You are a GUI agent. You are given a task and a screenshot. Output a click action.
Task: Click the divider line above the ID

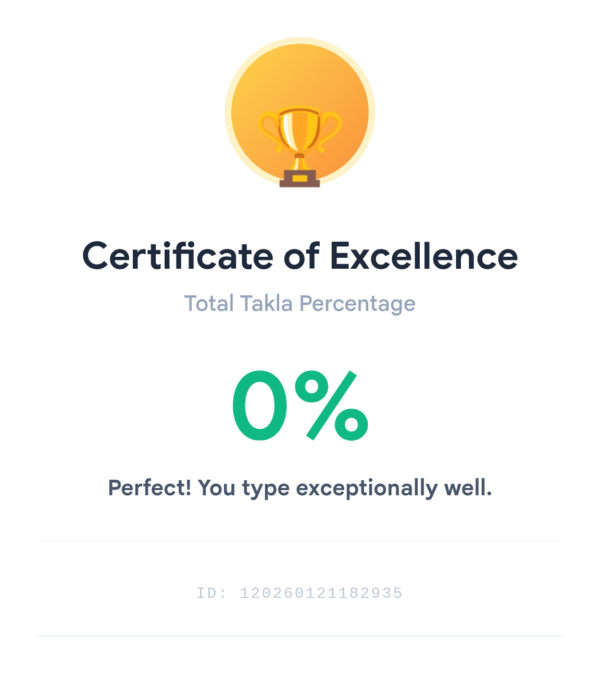[300, 541]
